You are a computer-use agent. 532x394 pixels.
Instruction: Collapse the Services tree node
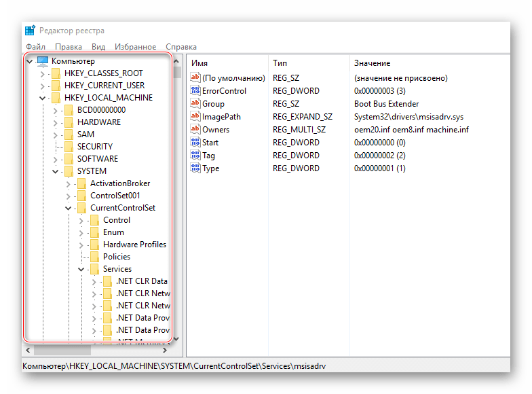click(81, 269)
